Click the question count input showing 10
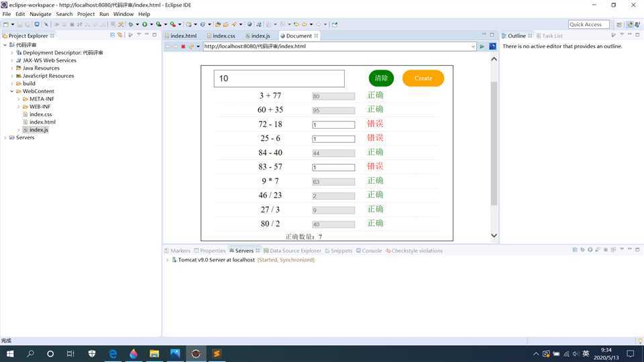The image size is (644, 362). pos(279,78)
